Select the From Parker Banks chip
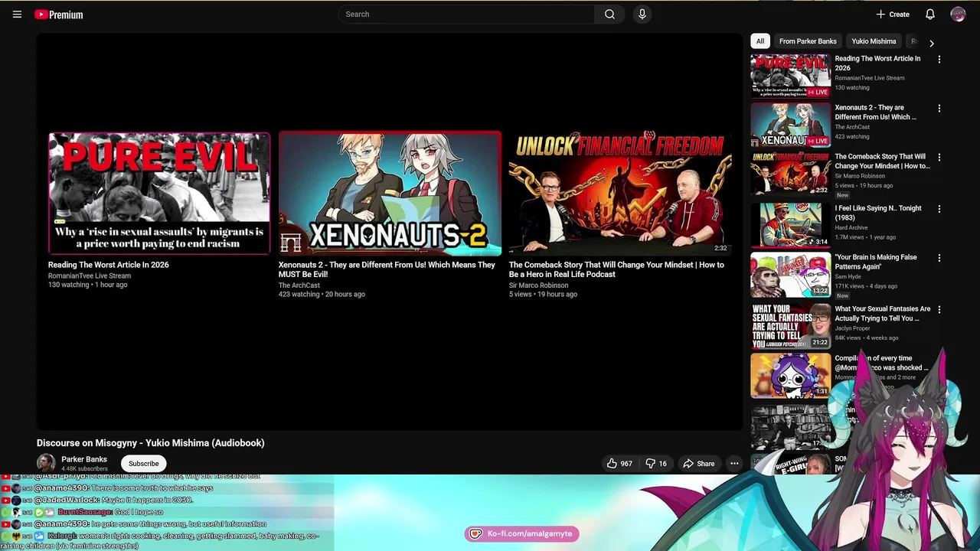This screenshot has width=980, height=551. 808,41
